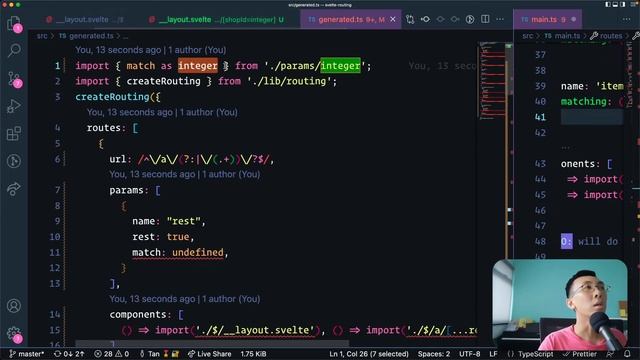Image resolution: width=640 pixels, height=360 pixels.
Task: Change end of line LF
Action: 493,354
